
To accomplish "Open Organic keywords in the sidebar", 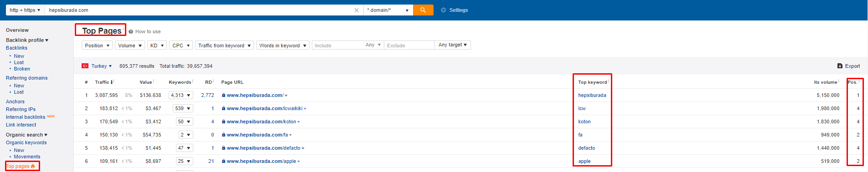I will (26, 142).
